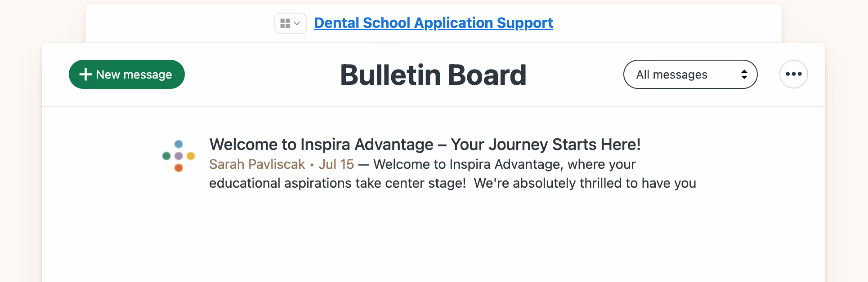Click Sarah Pavliscak's colored-dots avatar
The image size is (868, 282).
(x=179, y=156)
